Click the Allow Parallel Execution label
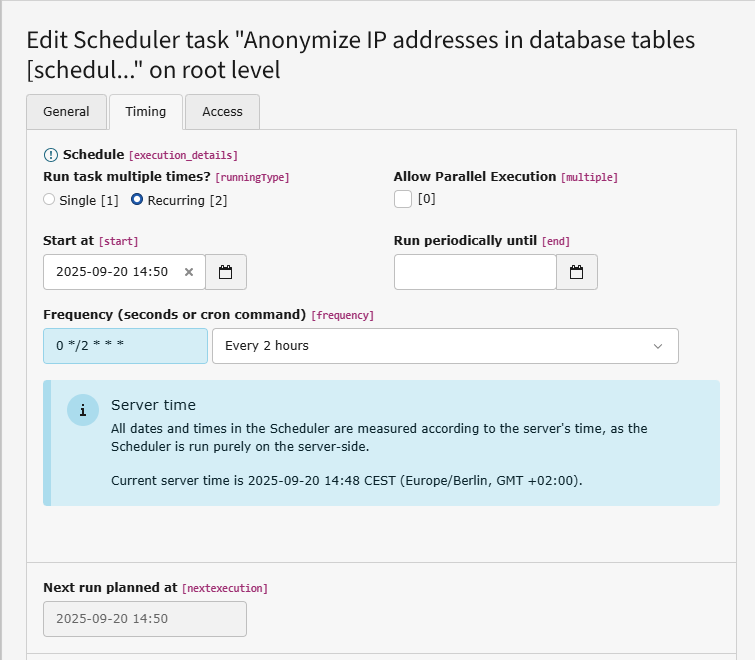The image size is (755, 660). point(475,177)
